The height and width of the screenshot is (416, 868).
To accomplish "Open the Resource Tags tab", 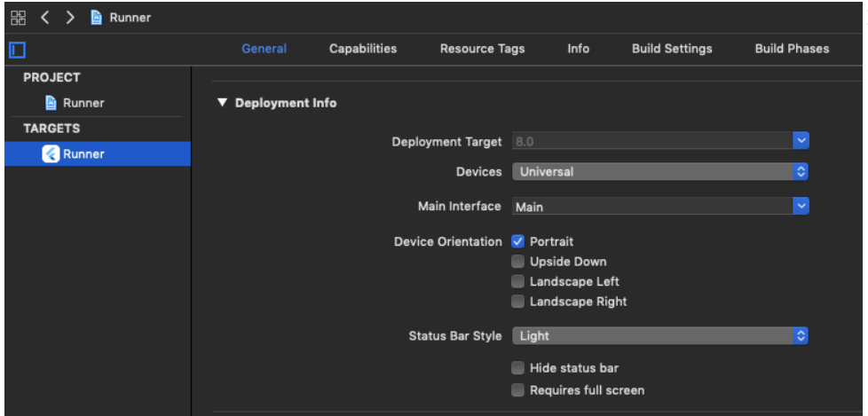I will tap(482, 49).
